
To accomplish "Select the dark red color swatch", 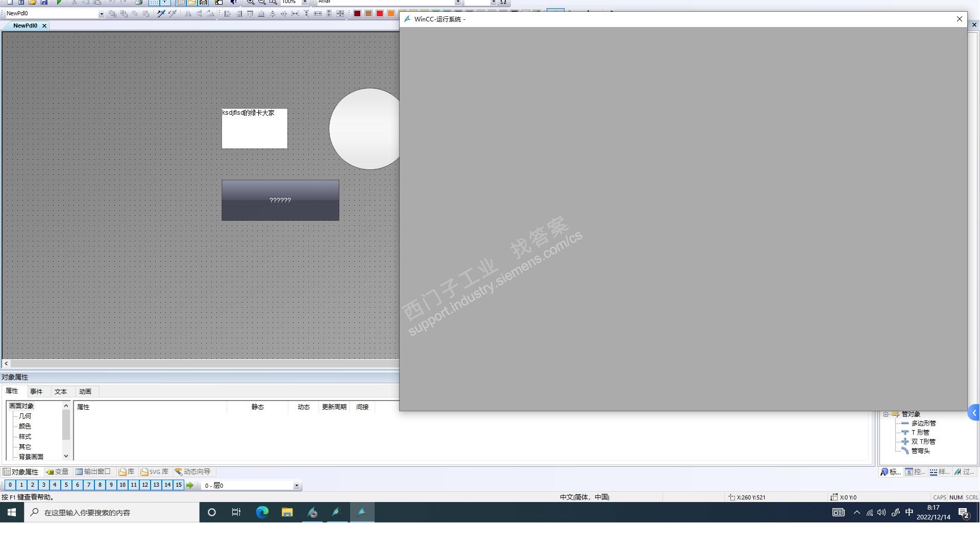I will pyautogui.click(x=357, y=14).
